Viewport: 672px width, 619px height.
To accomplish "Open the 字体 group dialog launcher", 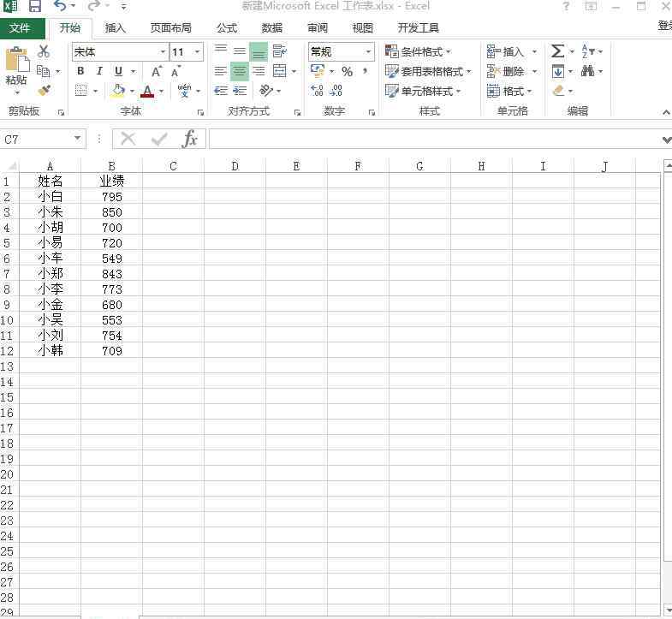I will tap(200, 113).
